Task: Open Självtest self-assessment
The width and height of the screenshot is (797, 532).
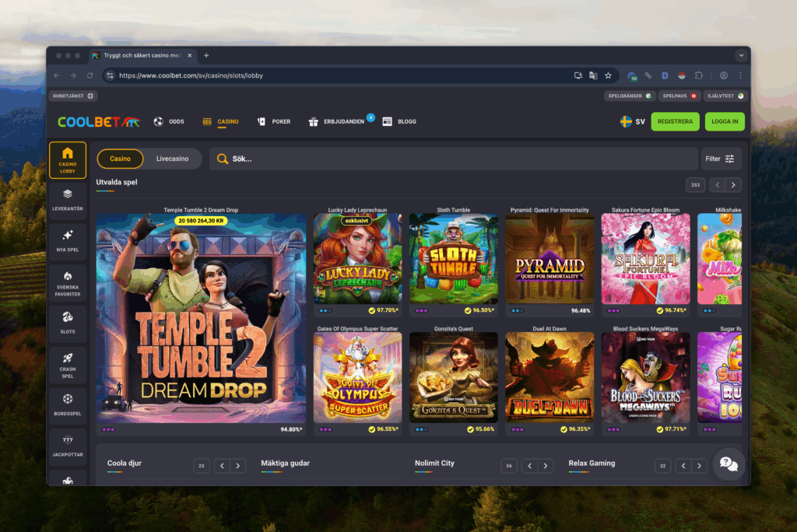Action: point(725,96)
